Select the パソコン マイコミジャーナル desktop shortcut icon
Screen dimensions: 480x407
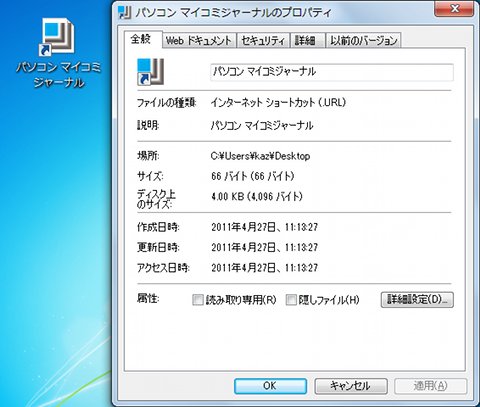click(x=57, y=37)
